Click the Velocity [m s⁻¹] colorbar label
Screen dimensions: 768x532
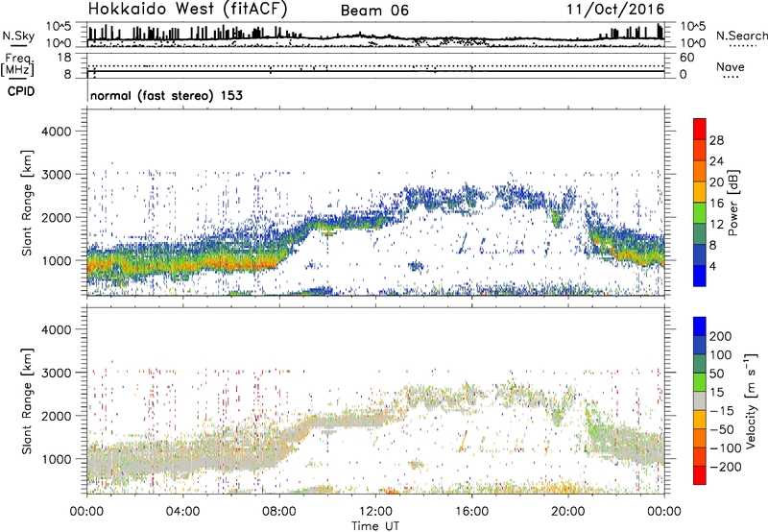751,400
